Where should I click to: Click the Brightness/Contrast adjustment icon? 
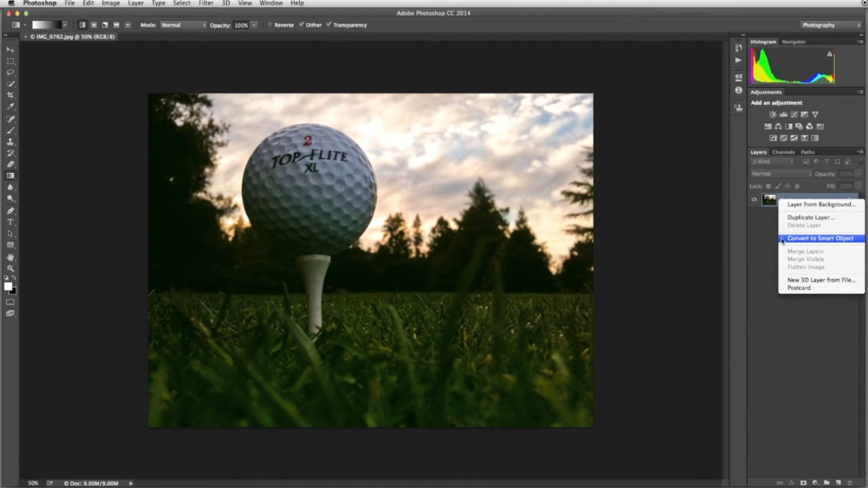pyautogui.click(x=773, y=115)
